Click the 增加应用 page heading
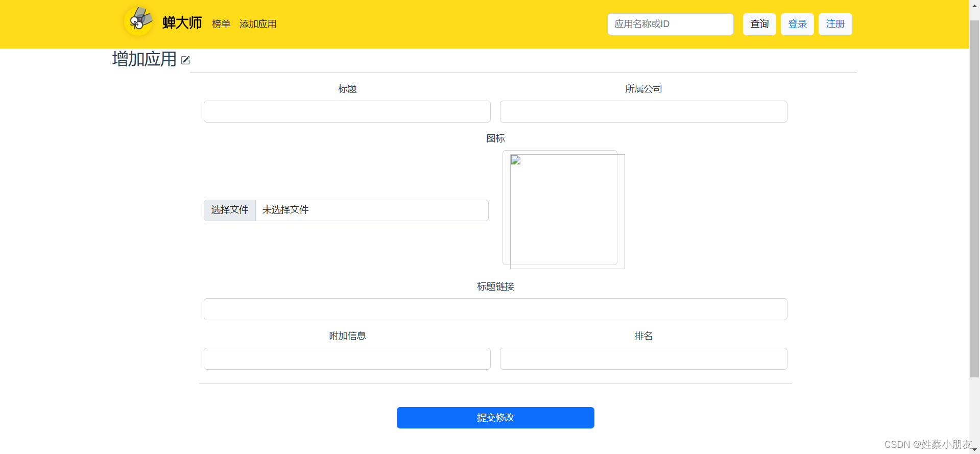Viewport: 980px width, 454px height. (x=145, y=59)
